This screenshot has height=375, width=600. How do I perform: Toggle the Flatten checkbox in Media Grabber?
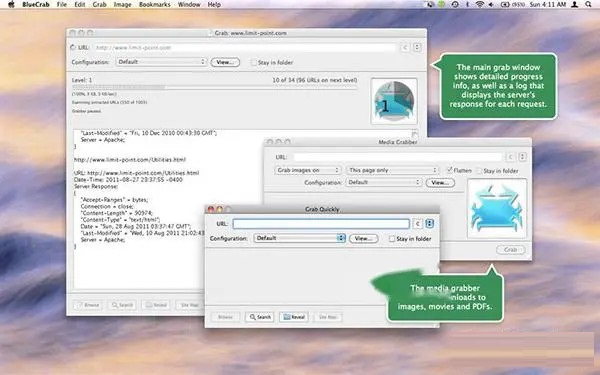pos(450,170)
